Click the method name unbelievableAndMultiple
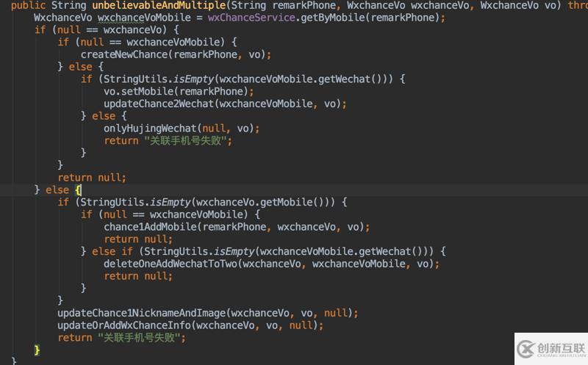This screenshot has height=365, width=588. (x=159, y=6)
